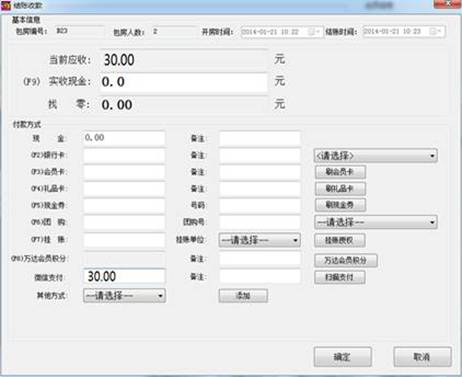Click the 备注 field in the 万达会员积分 row
This screenshot has width=462, height=377.
(260, 259)
